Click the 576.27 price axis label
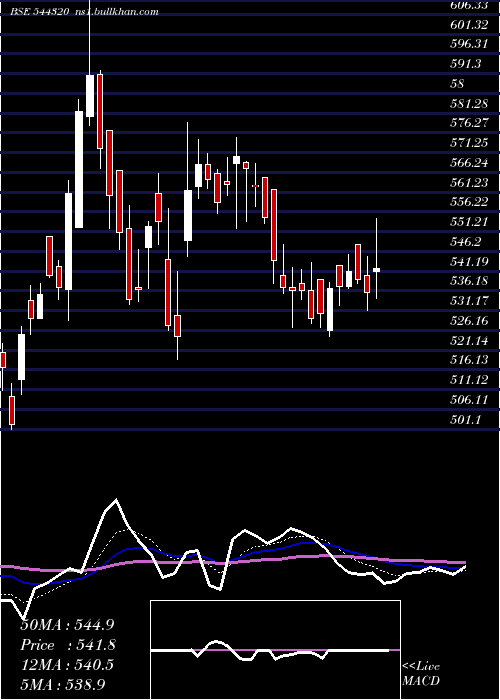The width and height of the screenshot is (500, 700). (469, 123)
